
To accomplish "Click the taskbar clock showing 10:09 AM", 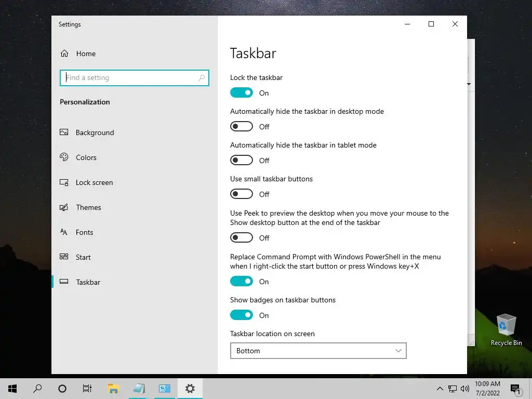I will [487, 389].
